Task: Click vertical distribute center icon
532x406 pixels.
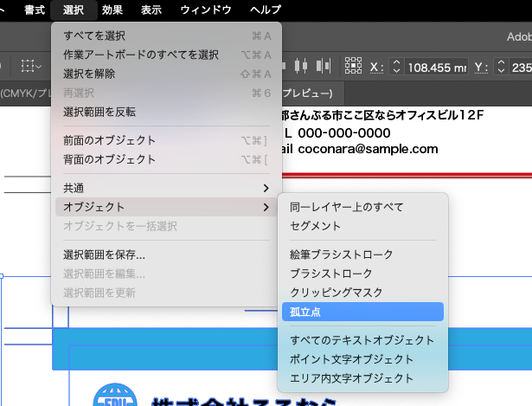Action: pyautogui.click(x=301, y=66)
